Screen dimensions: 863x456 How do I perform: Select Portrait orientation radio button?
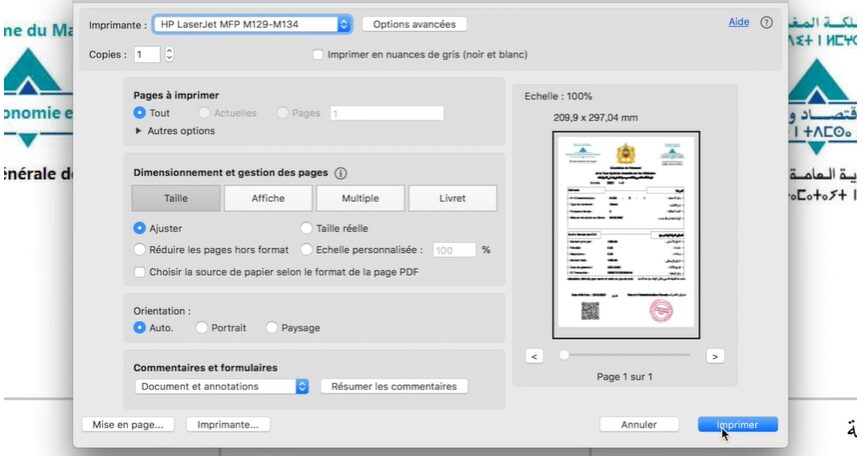tap(201, 327)
